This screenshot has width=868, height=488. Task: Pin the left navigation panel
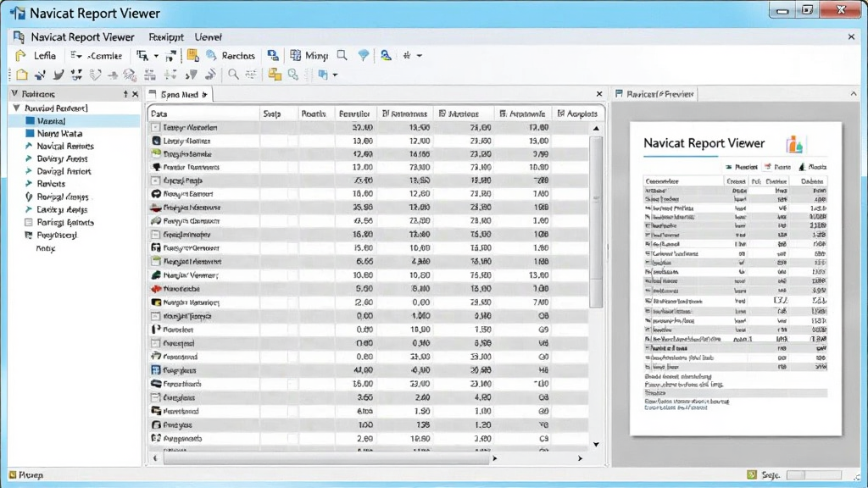(125, 94)
